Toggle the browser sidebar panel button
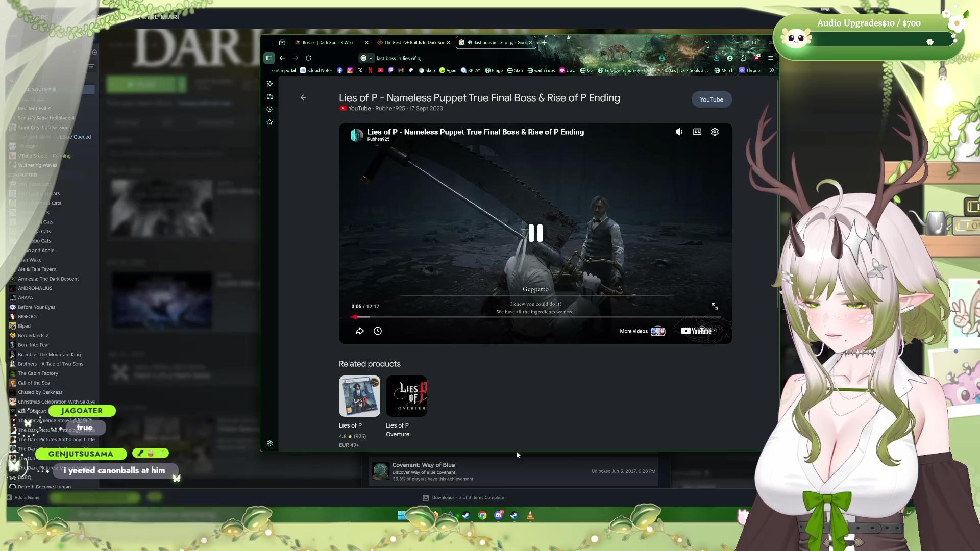The height and width of the screenshot is (551, 980). (x=269, y=58)
